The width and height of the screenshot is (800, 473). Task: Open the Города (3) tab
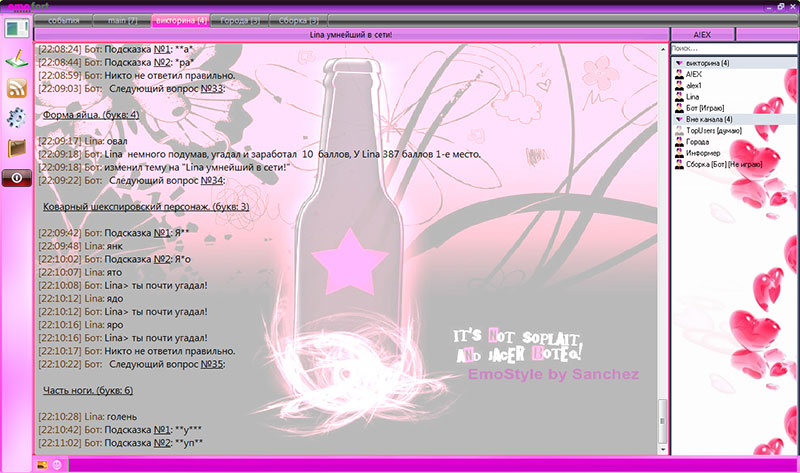pos(236,20)
